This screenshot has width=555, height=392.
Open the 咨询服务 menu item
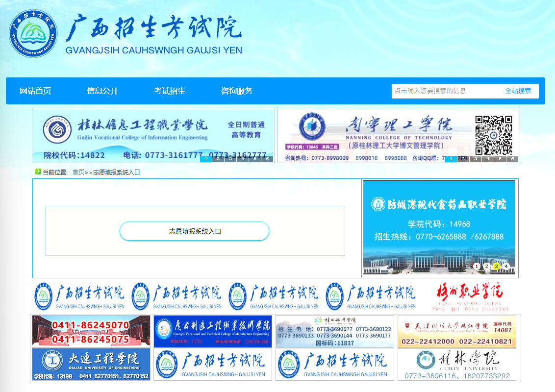[x=237, y=91]
